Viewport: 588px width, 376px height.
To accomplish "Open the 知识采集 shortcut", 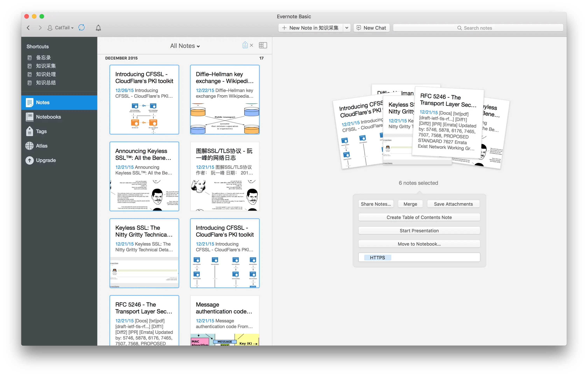I will point(46,66).
